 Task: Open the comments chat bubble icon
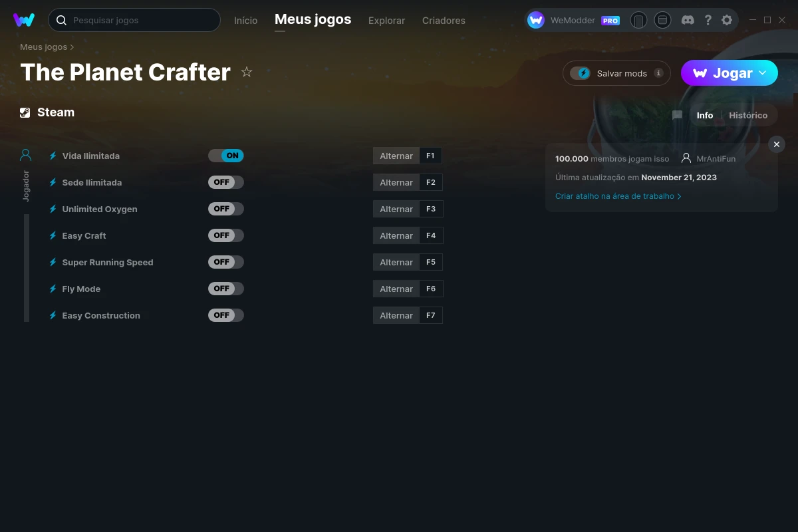pos(677,115)
